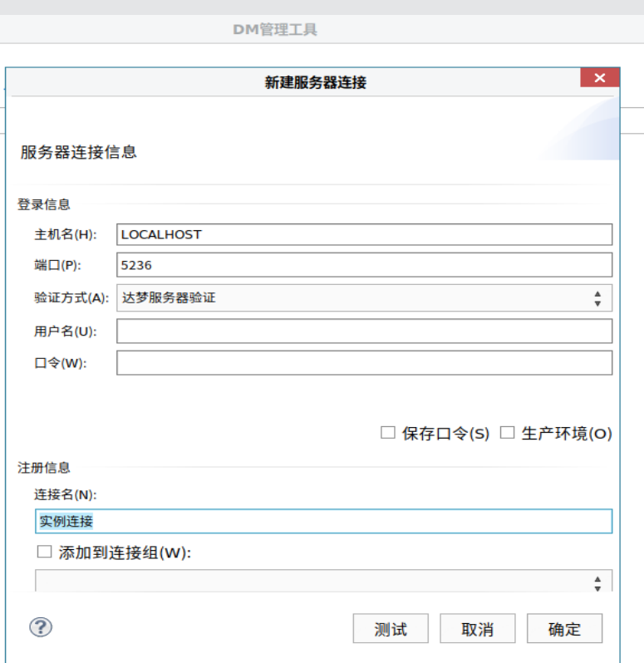Click the DM管理工具 window title
The image size is (644, 663).
[275, 30]
